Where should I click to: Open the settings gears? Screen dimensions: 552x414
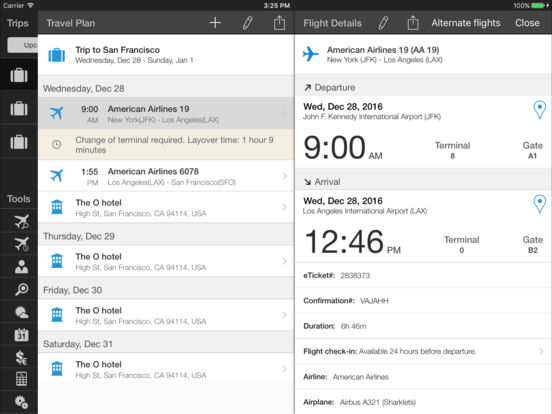(21, 402)
